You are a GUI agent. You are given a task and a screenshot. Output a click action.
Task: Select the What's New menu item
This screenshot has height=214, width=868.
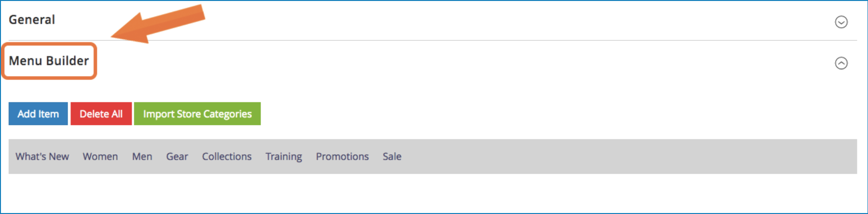pyautogui.click(x=42, y=156)
